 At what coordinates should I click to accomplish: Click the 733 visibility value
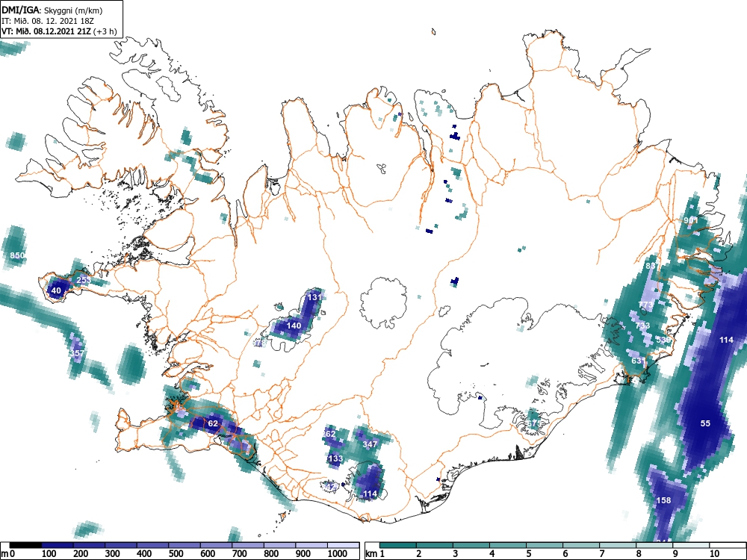pyautogui.click(x=642, y=326)
